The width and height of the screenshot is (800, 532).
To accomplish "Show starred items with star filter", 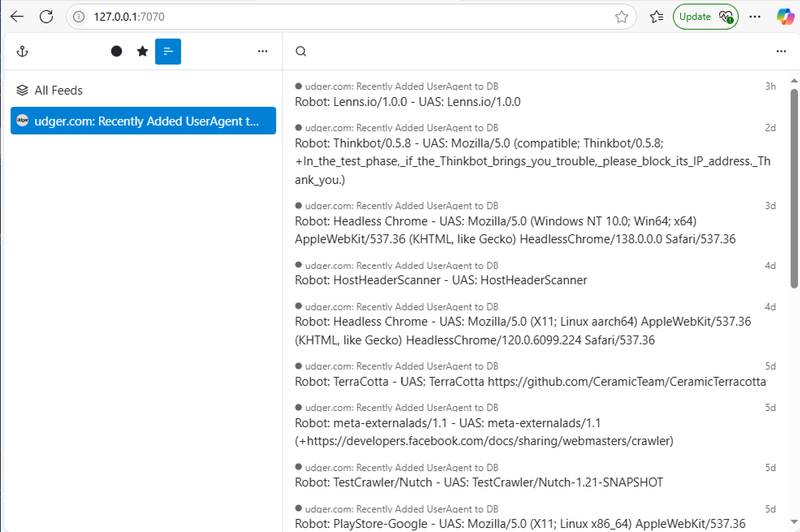I will 142,51.
